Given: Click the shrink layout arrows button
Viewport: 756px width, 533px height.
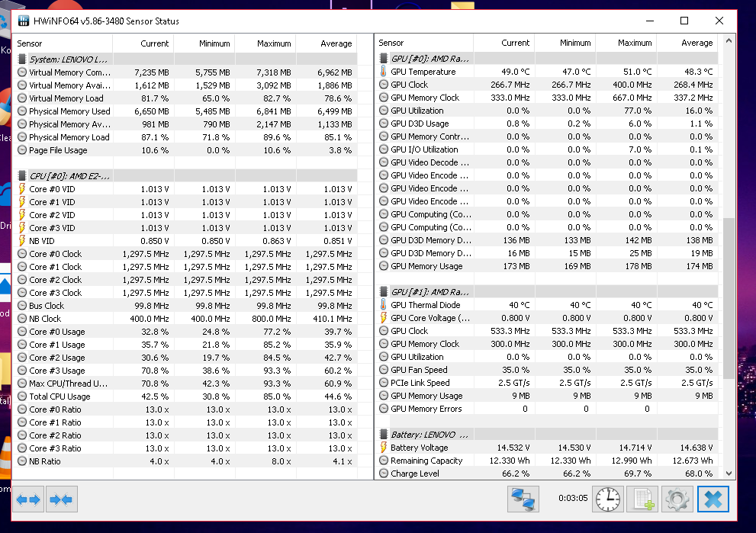Looking at the screenshot, I should 61,499.
